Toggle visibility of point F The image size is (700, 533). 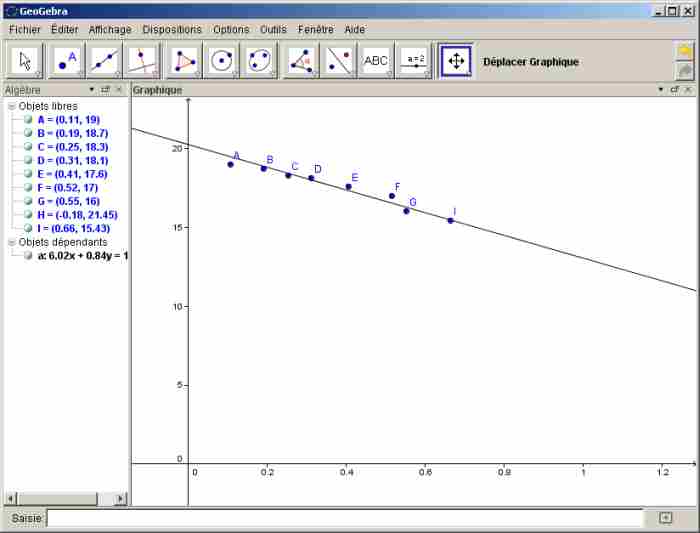click(x=28, y=187)
